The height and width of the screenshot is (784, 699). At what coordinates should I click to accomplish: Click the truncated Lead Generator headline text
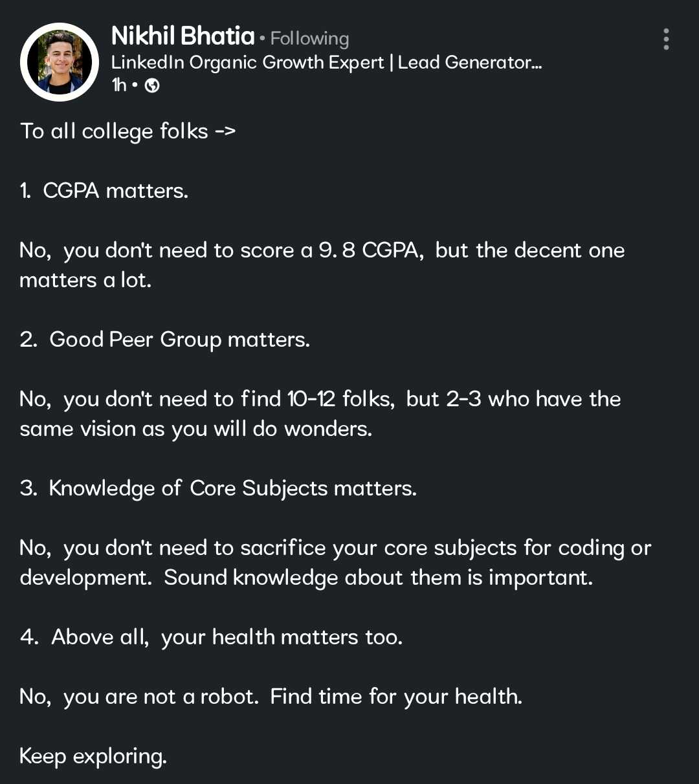[x=469, y=63]
